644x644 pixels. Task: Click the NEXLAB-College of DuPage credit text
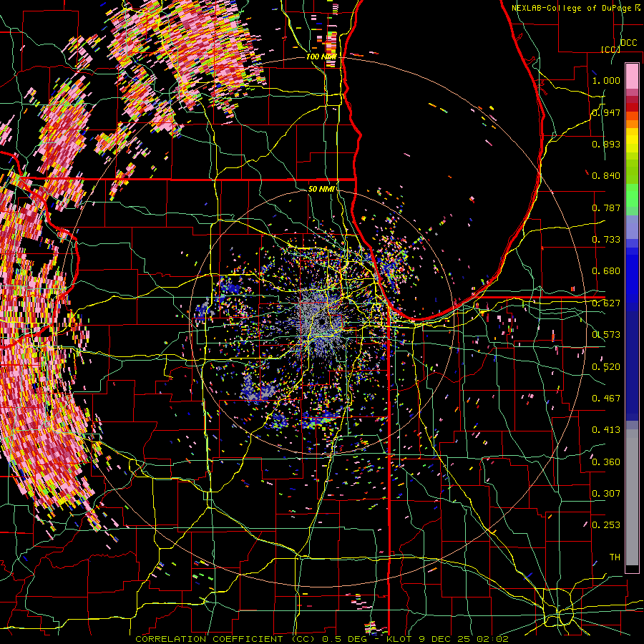pyautogui.click(x=573, y=8)
